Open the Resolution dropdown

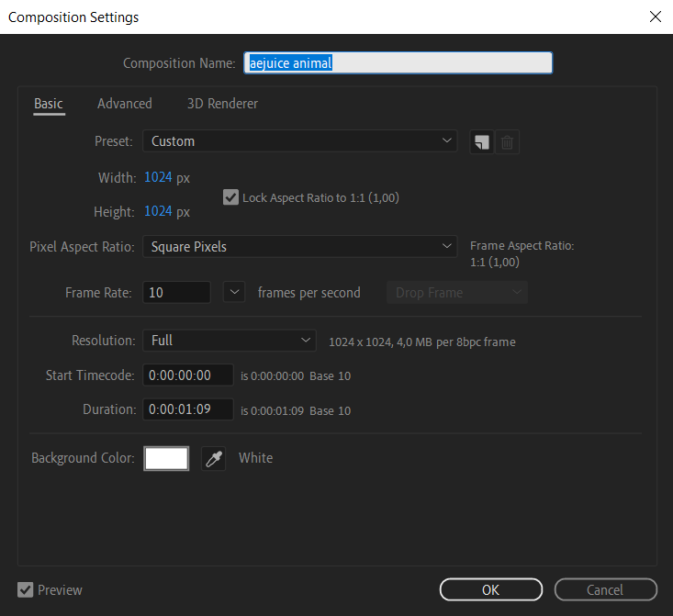point(229,341)
